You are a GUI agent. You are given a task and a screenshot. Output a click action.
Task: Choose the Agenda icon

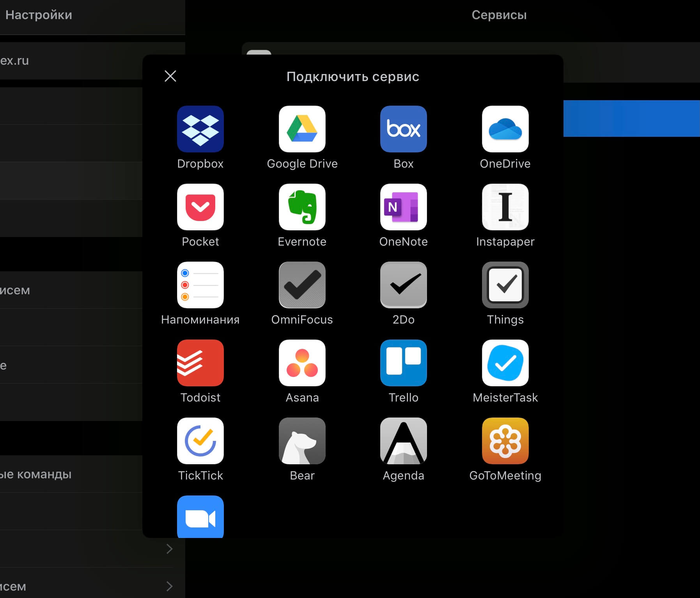(x=404, y=441)
